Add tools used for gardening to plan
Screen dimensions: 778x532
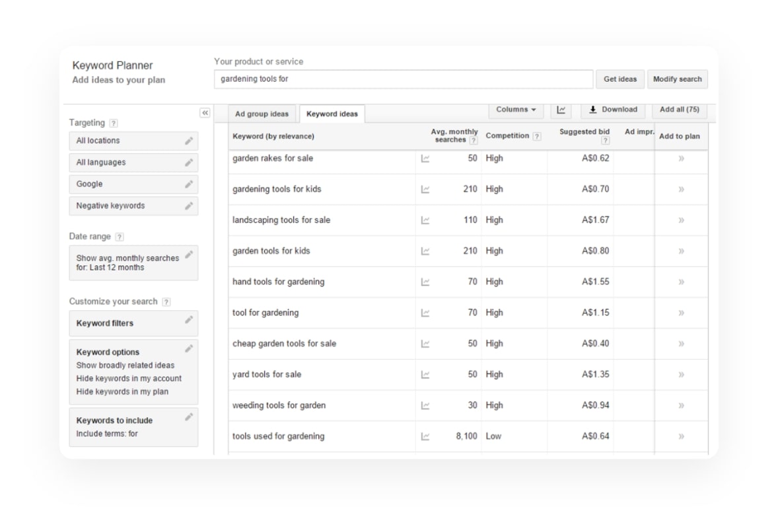point(682,437)
